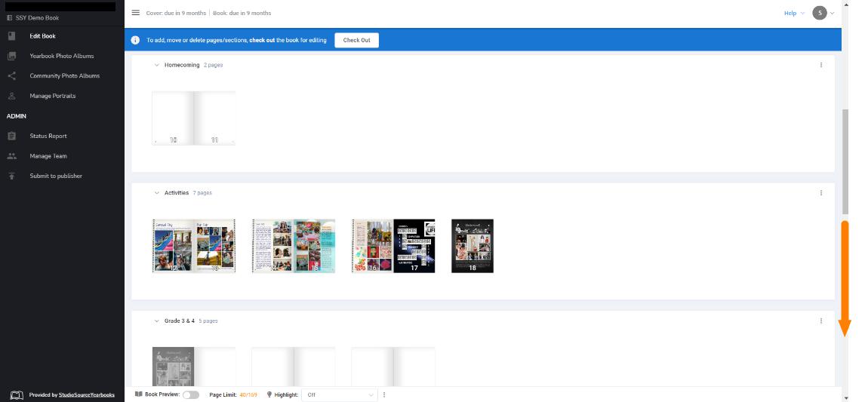Click the Check Out button
The height and width of the screenshot is (402, 868).
pos(356,41)
